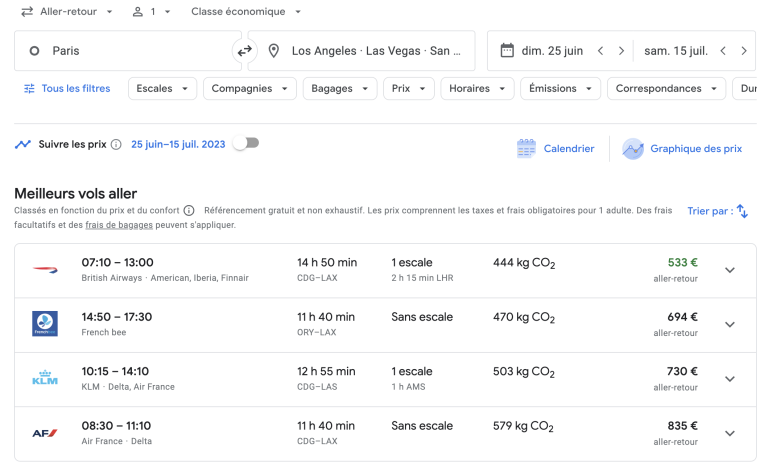Open the Classe économique dropdown

tap(246, 11)
